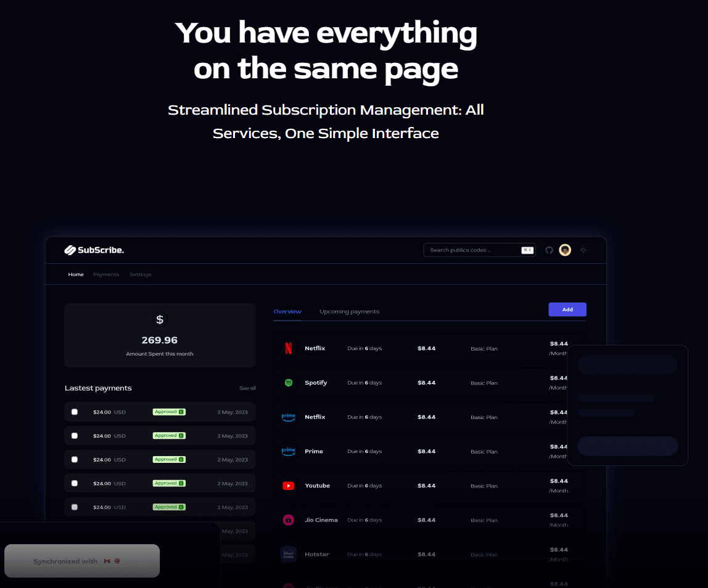This screenshot has width=708, height=588.
Task: Click the Gmail icon beside Synchronized with
Action: pyautogui.click(x=107, y=561)
